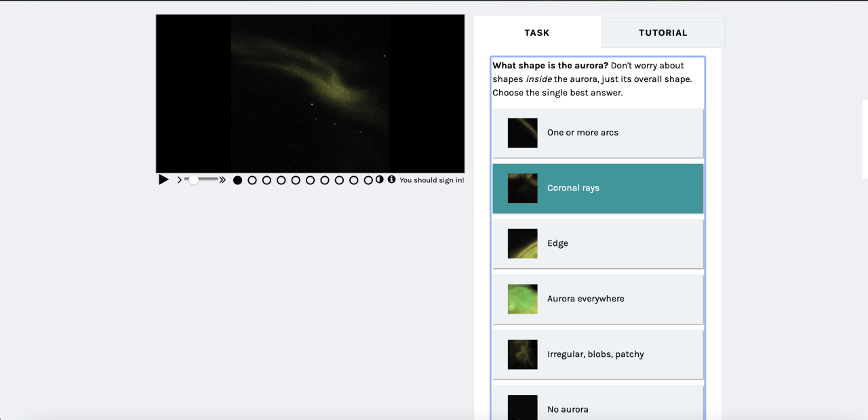Click the fast speed double-chevron icon
Image resolution: width=868 pixels, height=420 pixels.
pos(222,180)
